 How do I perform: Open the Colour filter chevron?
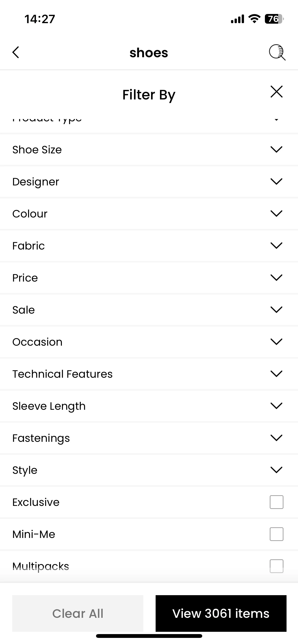tap(277, 213)
